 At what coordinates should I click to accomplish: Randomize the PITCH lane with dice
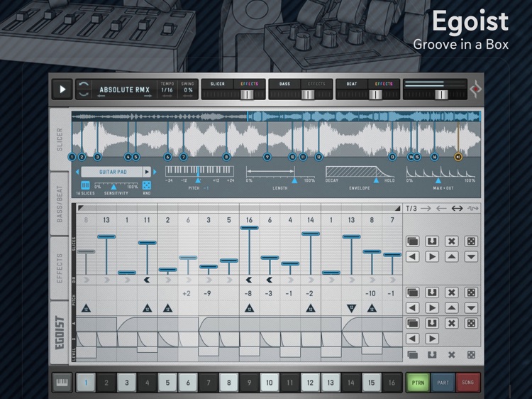(x=471, y=293)
